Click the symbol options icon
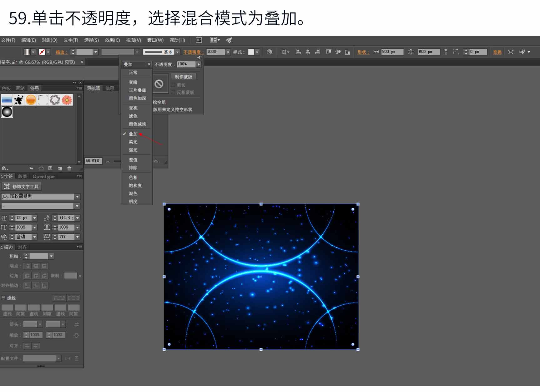 (x=50, y=168)
